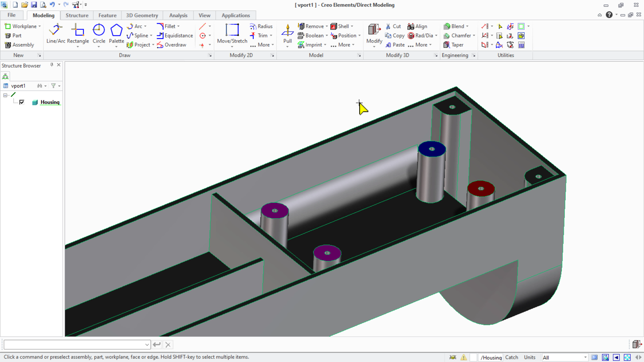Click the previous view arrow icon
The width and height of the screenshot is (644, 362).
tap(616, 357)
